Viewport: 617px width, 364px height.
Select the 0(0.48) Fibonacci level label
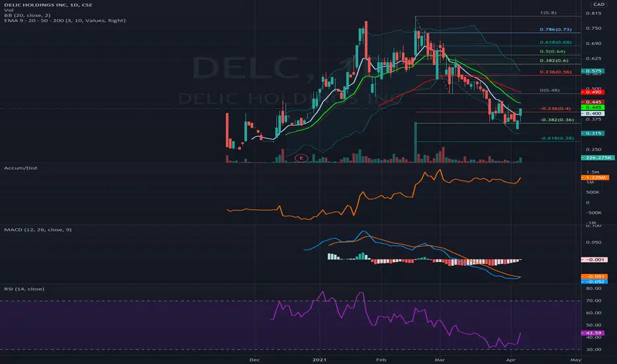pyautogui.click(x=549, y=90)
